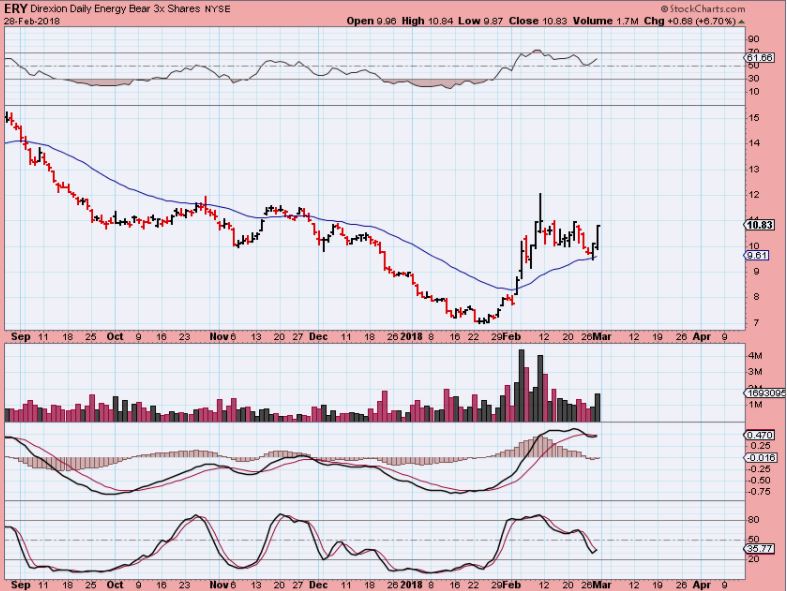Click the -0.50 label on the MACD axis
787x591 pixels.
tap(758, 481)
